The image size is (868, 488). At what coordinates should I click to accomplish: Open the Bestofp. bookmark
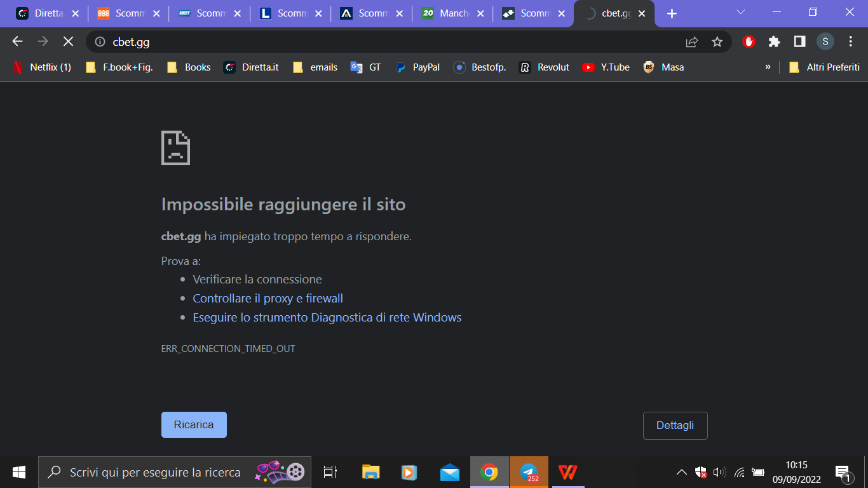point(480,67)
